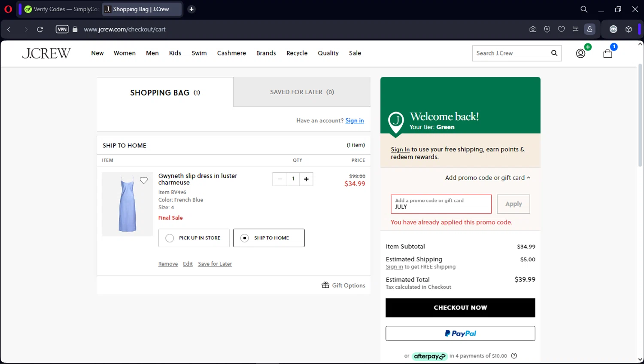This screenshot has width=644, height=364.
Task: Open a new browser tab
Action: click(191, 9)
